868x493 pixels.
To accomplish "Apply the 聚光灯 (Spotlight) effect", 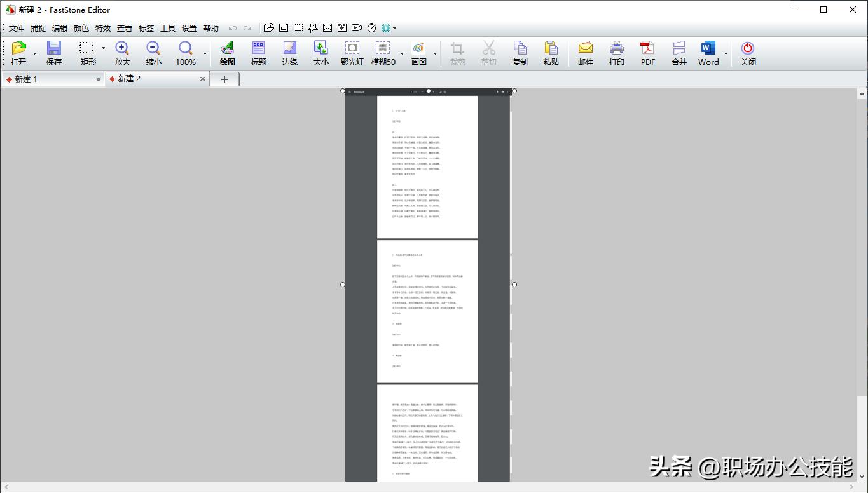I will 352,53.
